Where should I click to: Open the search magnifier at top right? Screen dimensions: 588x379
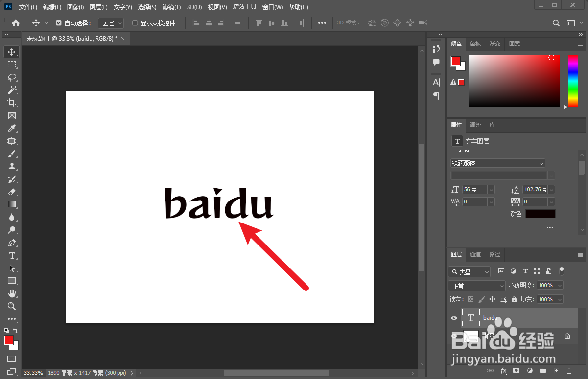tap(556, 23)
